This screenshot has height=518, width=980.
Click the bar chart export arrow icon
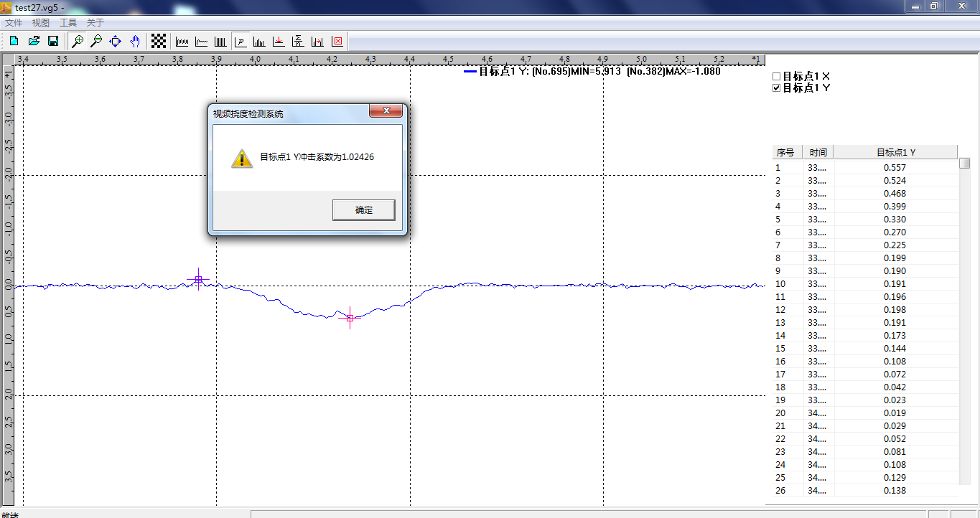pos(318,41)
